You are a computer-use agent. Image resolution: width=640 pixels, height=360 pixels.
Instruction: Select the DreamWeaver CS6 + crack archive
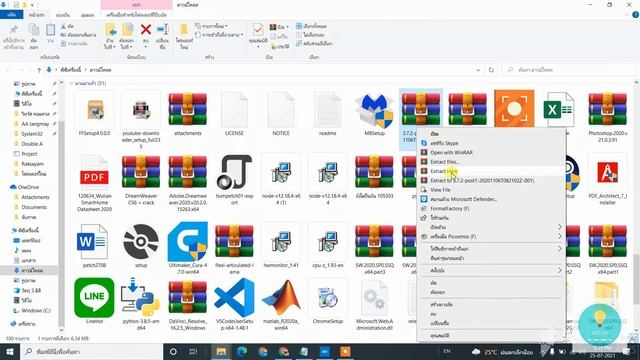(x=141, y=180)
